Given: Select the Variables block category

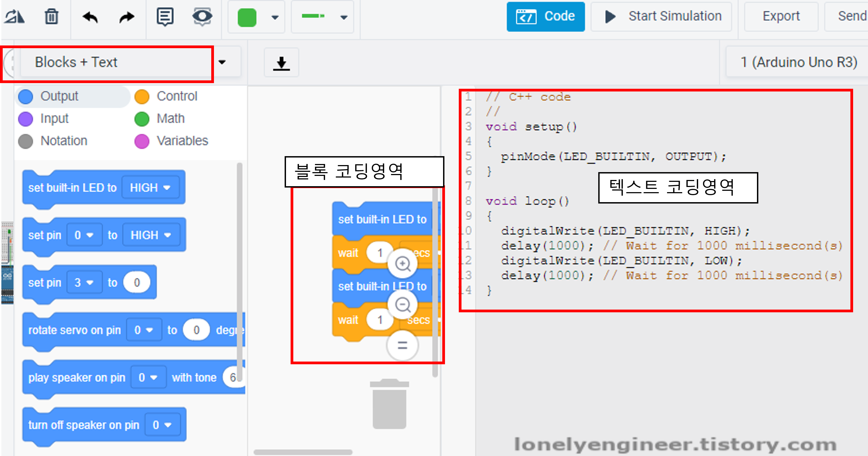Looking at the screenshot, I should (x=182, y=141).
